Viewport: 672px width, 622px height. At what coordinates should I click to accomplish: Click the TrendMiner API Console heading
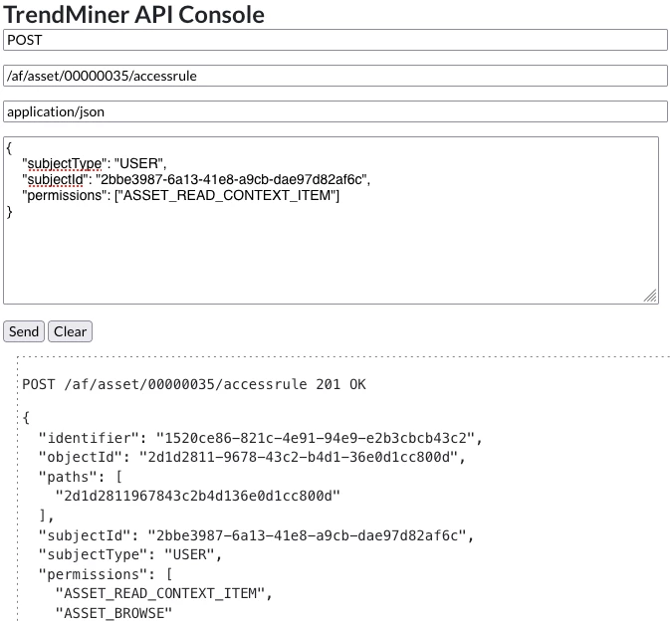[133, 15]
